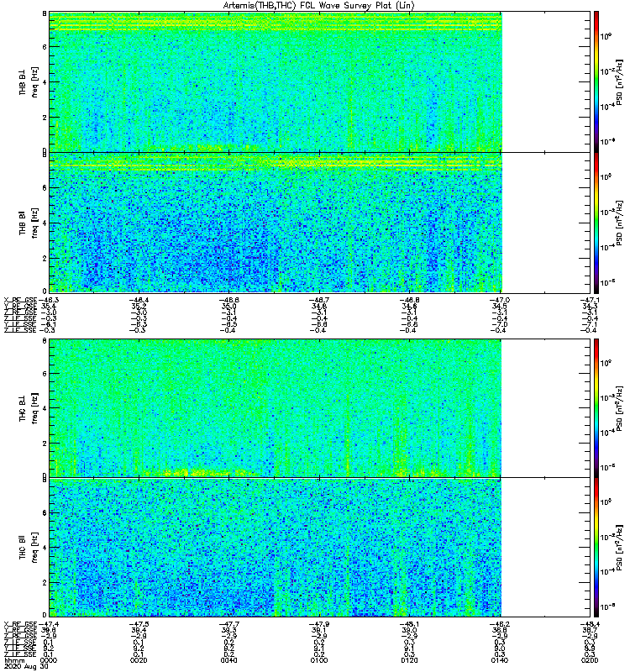
Task: Click the '-47.9' X_RE_GSE value
Action: point(319,624)
